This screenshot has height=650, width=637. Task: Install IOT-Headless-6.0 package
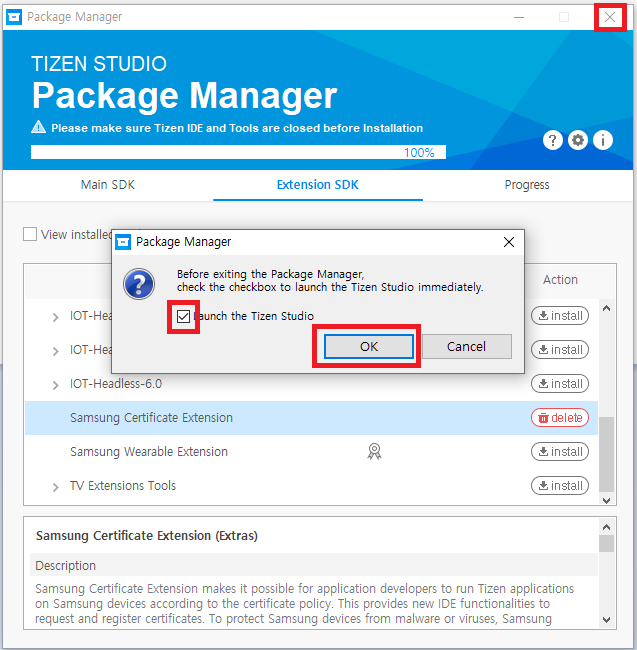point(560,384)
